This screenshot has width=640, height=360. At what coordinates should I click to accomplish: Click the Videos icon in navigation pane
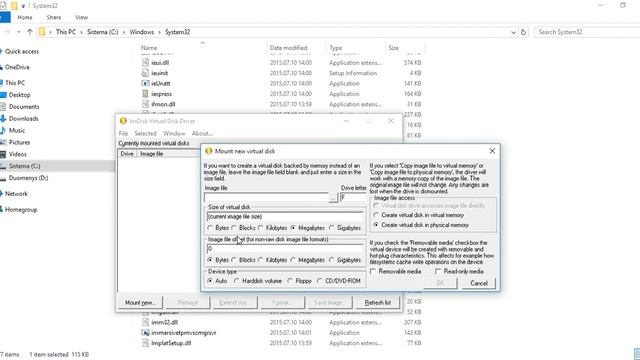[x=3, y=154]
